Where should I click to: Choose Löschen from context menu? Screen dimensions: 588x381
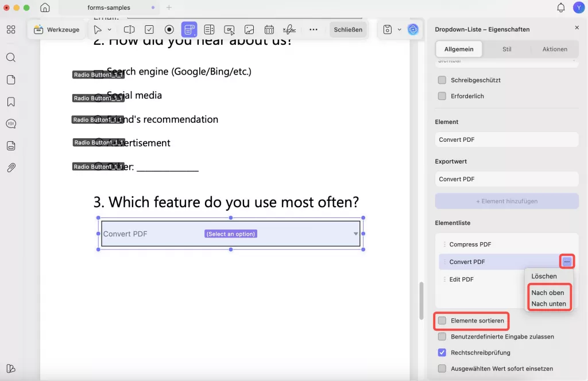tap(544, 276)
